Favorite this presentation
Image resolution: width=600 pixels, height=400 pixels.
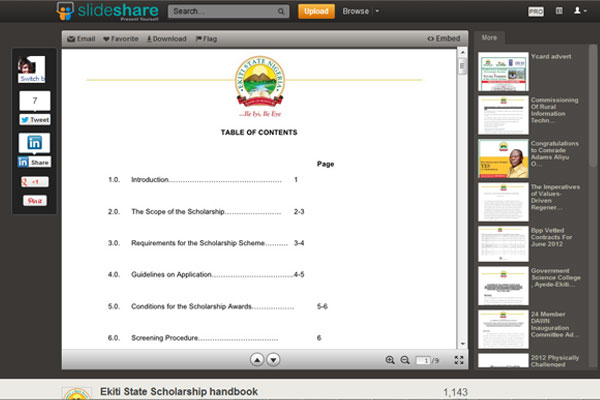click(121, 39)
